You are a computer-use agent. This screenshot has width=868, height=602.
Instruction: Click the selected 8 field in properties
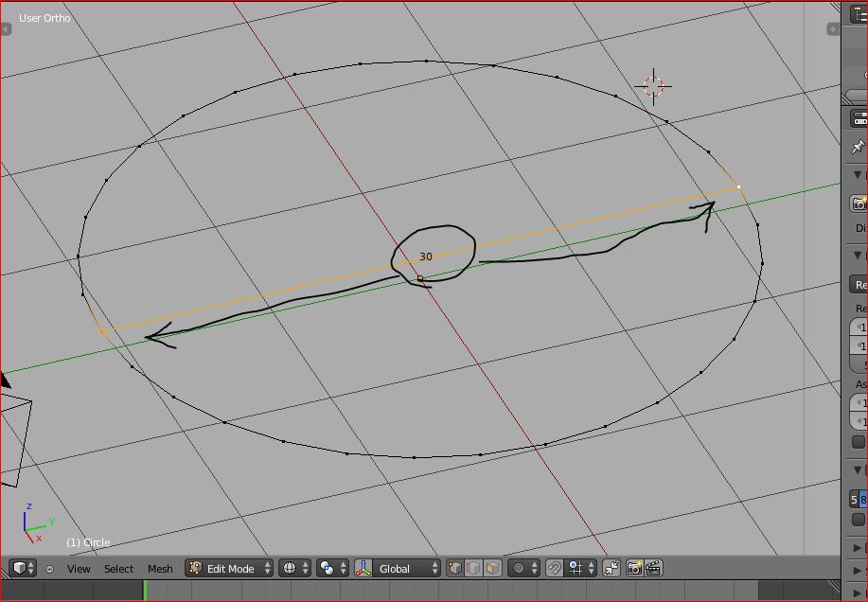(863, 500)
